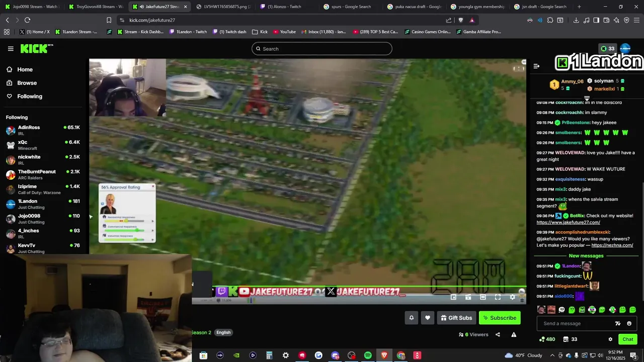
Task: Open AdinRoss channel in Following list
Action: pos(43,130)
